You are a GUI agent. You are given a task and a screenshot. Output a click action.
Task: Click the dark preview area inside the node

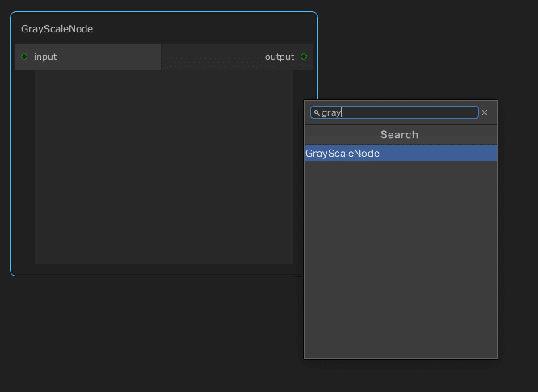tap(164, 167)
